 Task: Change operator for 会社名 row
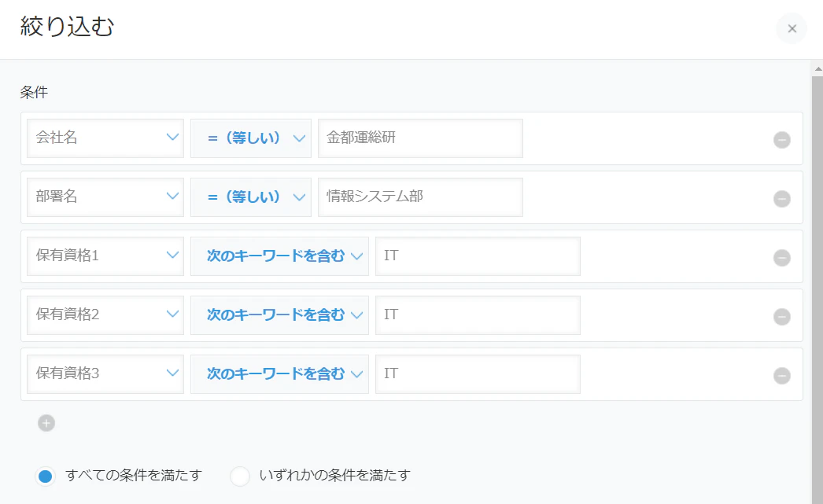pos(251,138)
